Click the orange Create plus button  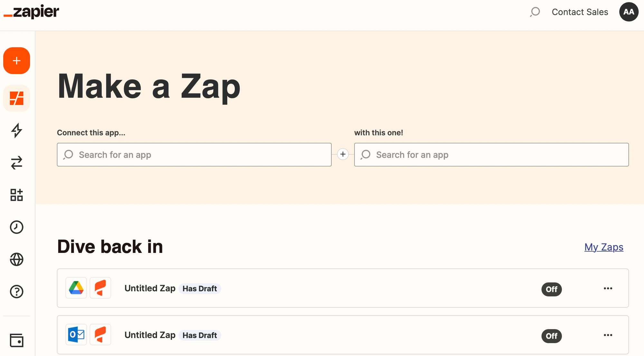(17, 61)
